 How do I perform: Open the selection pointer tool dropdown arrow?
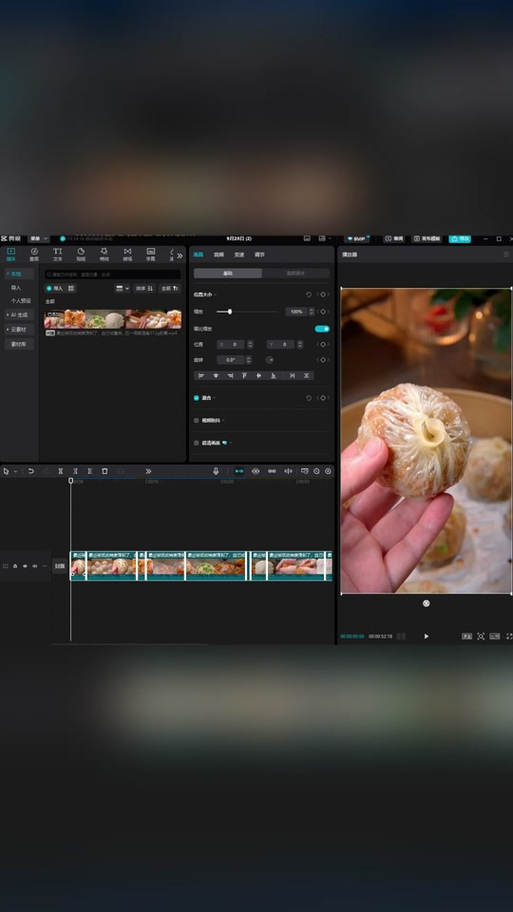coord(16,471)
